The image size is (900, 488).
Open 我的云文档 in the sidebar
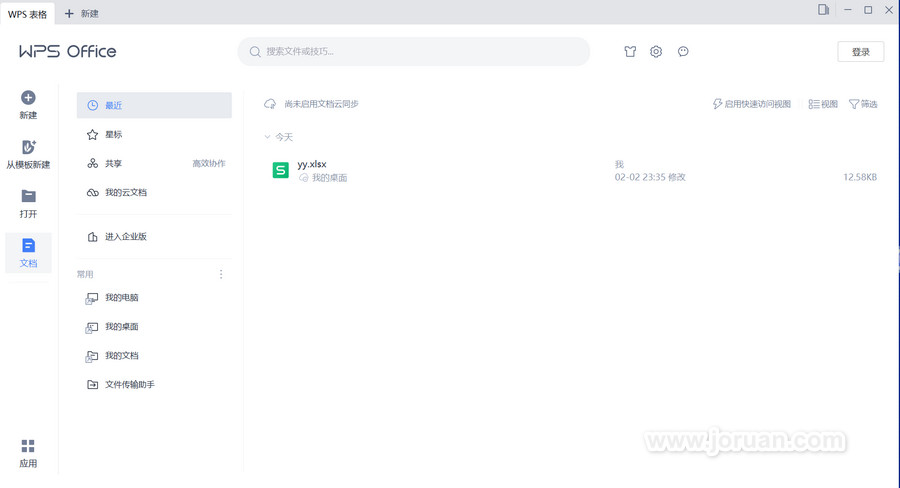(x=126, y=192)
